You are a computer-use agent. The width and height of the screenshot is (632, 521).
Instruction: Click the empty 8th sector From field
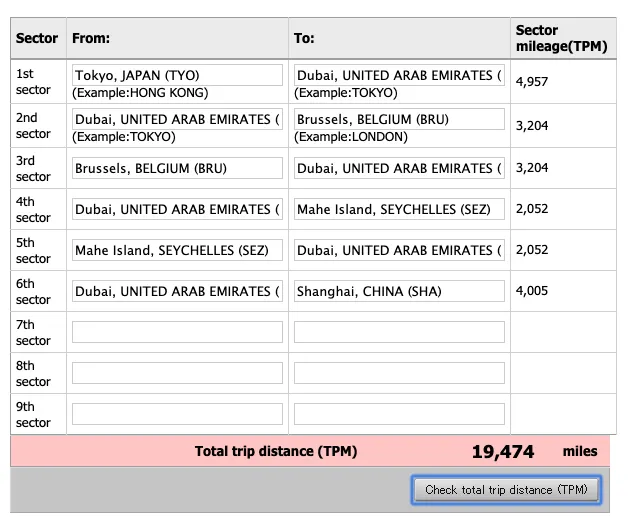[177, 373]
